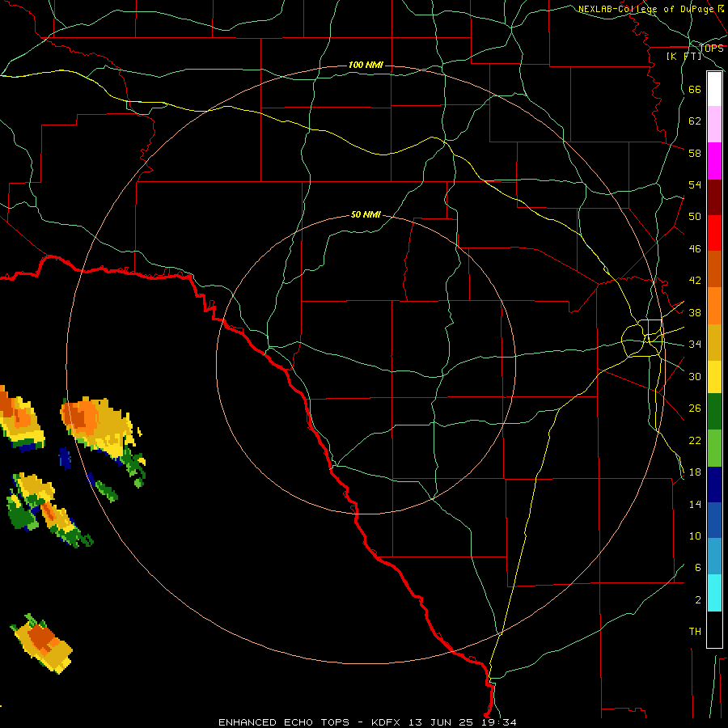Click the TOPS legend title
The width and height of the screenshot is (728, 728).
[711, 49]
